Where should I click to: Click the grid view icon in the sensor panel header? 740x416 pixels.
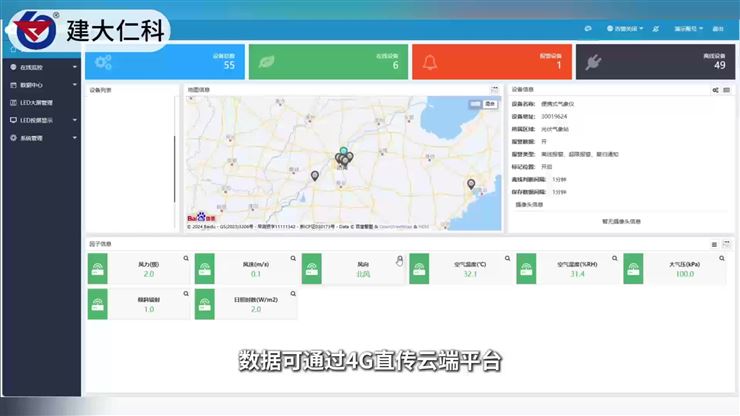[x=714, y=244]
